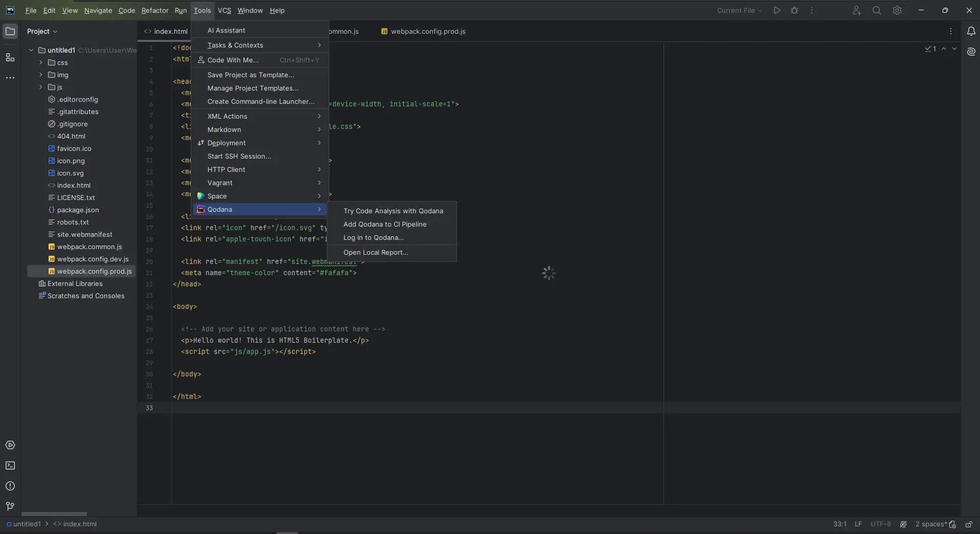Expand the js folder in project tree
The image size is (980, 534).
(x=41, y=87)
